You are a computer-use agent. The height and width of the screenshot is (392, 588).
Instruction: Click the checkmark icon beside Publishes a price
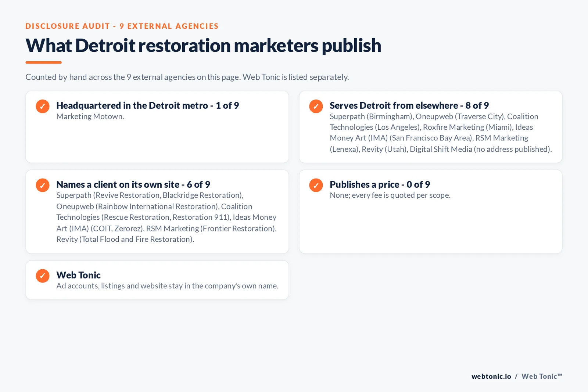pyautogui.click(x=316, y=185)
